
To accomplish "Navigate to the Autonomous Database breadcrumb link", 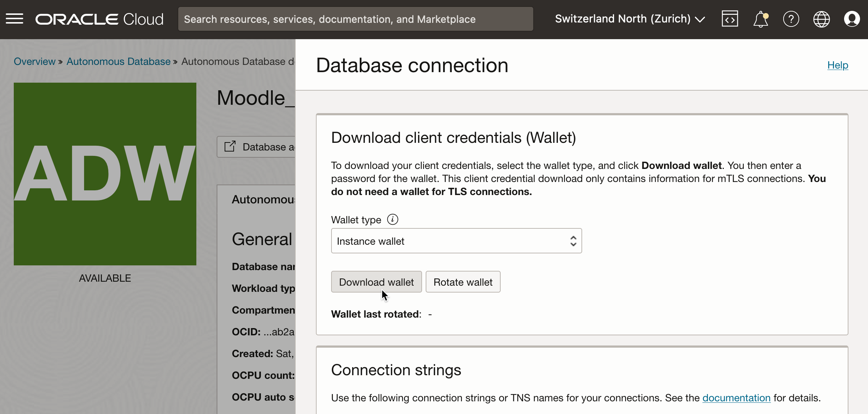I will click(x=118, y=61).
